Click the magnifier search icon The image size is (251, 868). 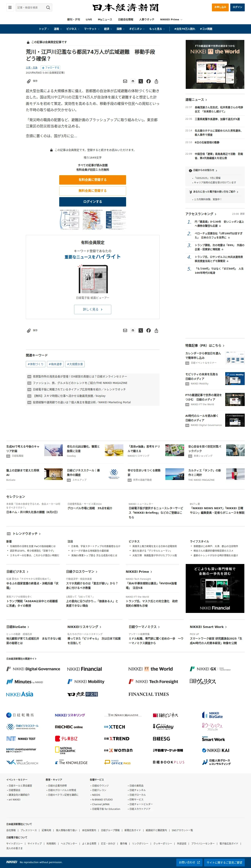pyautogui.click(x=48, y=7)
